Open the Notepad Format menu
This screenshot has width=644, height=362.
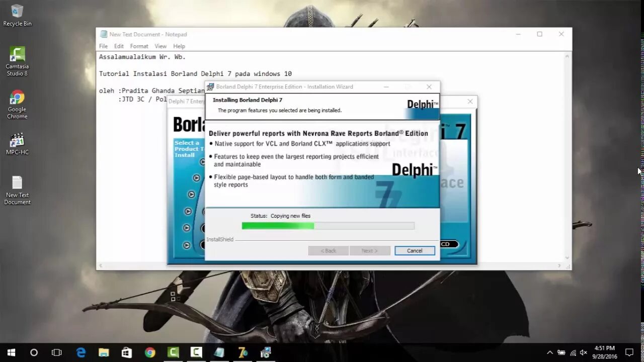click(x=139, y=46)
